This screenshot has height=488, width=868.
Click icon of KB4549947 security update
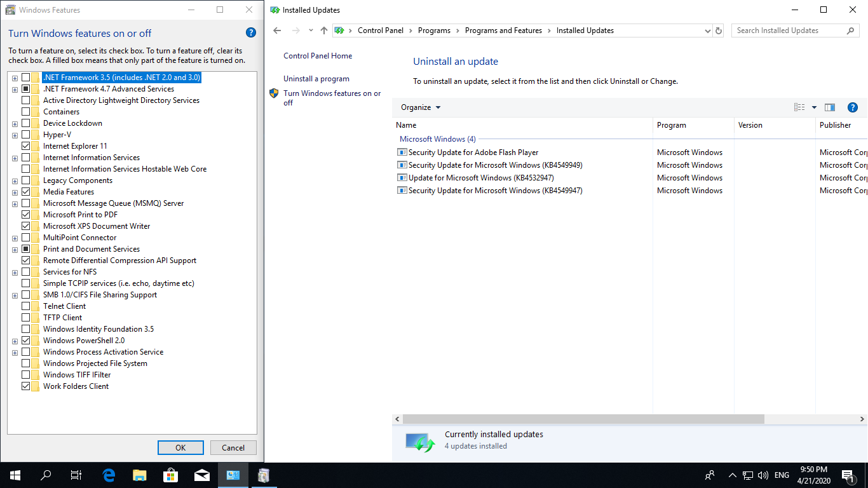point(402,191)
